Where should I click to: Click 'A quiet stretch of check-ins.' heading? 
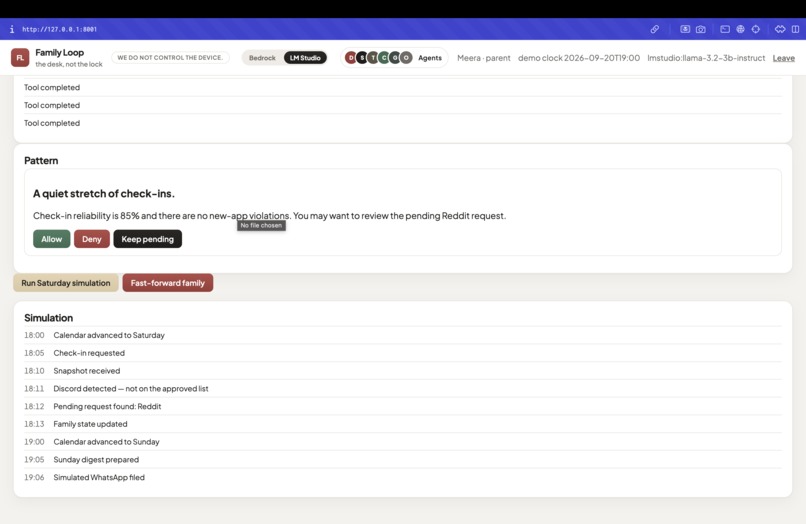[x=104, y=193]
